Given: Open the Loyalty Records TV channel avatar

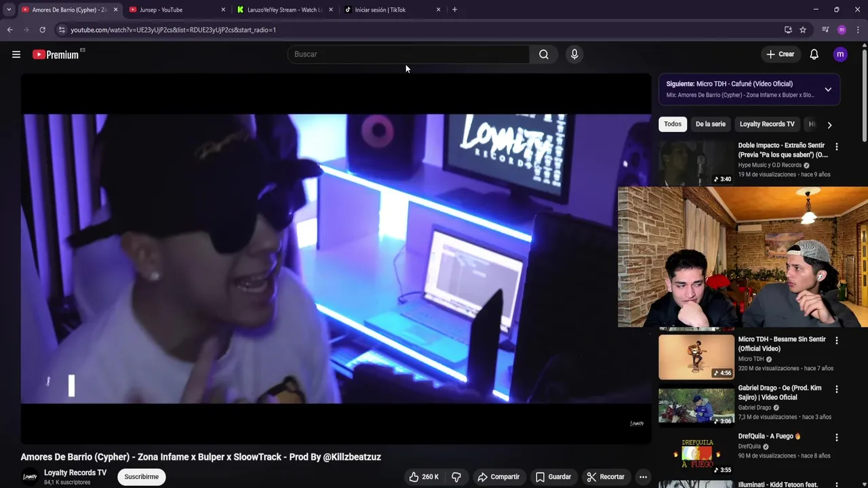Looking at the screenshot, I should point(30,476).
